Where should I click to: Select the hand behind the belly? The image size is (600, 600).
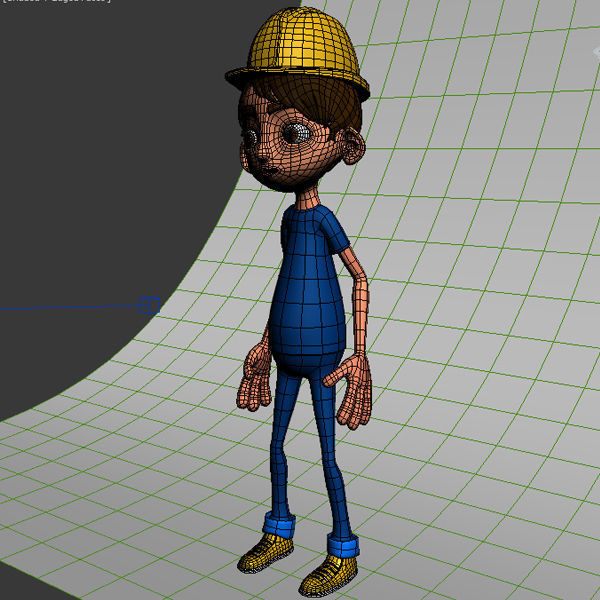pos(254,377)
